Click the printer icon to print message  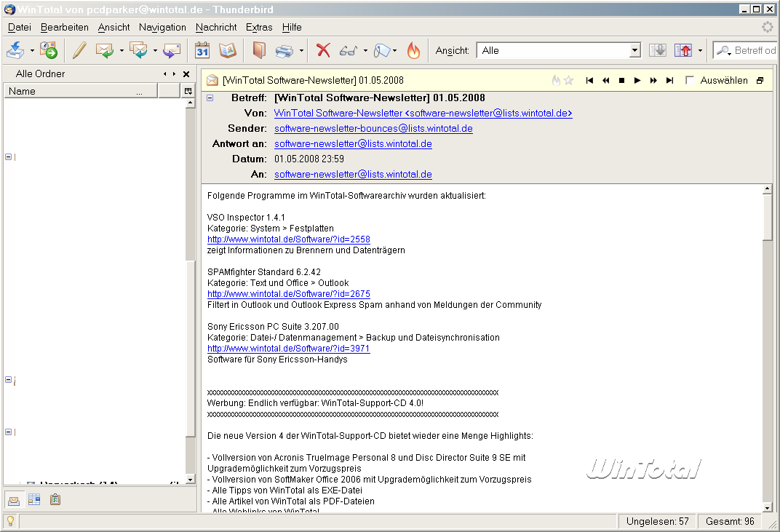point(284,50)
